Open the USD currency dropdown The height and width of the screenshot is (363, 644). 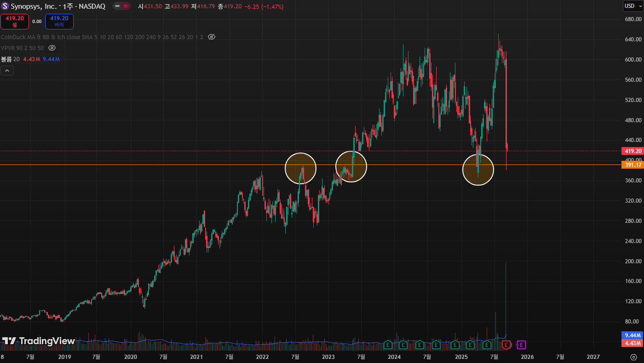[632, 6]
